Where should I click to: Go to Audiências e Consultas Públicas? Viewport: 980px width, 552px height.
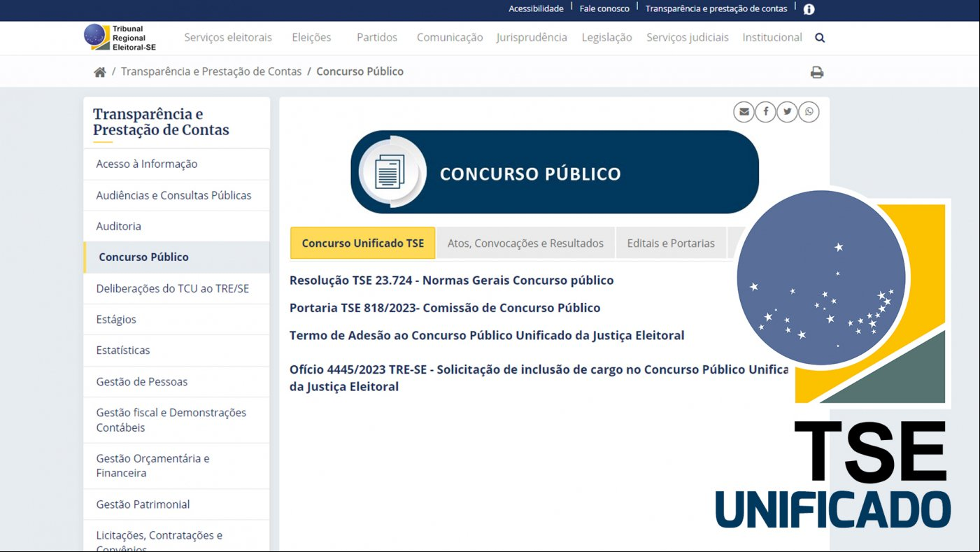pos(176,195)
